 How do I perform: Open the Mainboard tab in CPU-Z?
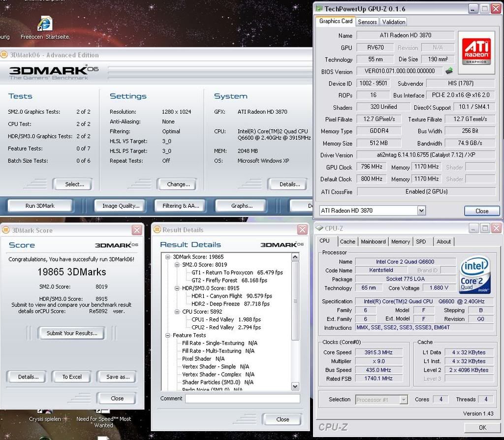(x=373, y=241)
